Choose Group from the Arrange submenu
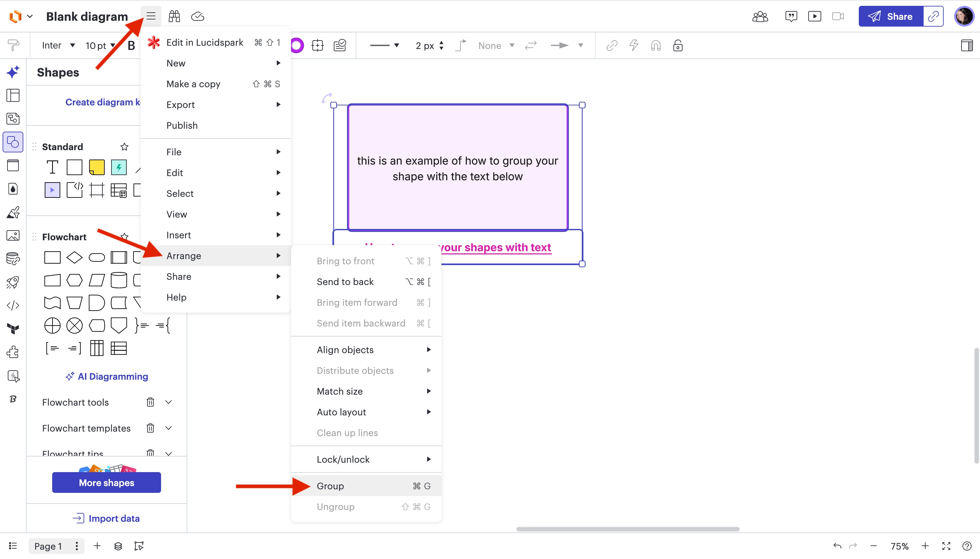The height and width of the screenshot is (559, 980). coord(330,486)
